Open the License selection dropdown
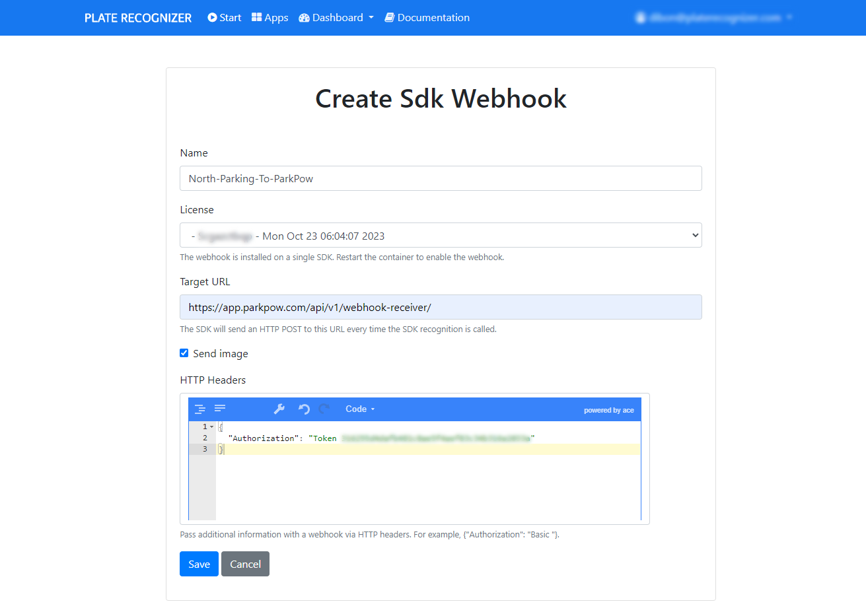The image size is (866, 616). pos(441,236)
